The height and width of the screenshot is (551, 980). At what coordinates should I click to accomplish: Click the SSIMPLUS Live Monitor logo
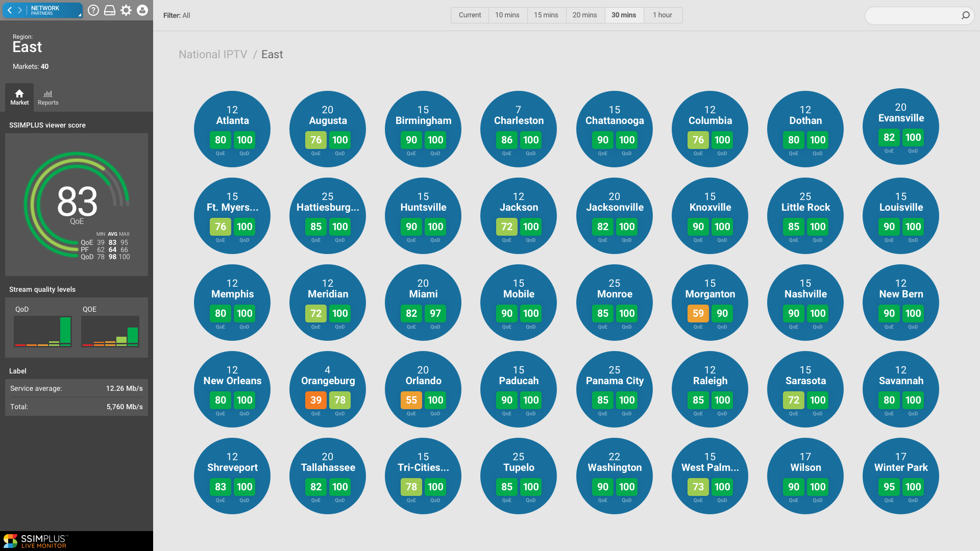35,541
